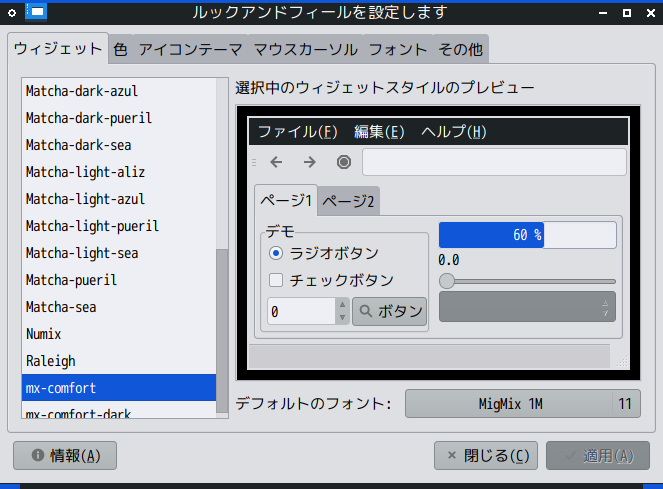The image size is (663, 489).
Task: Click the 閉じる(C) button
Action: pyautogui.click(x=486, y=456)
